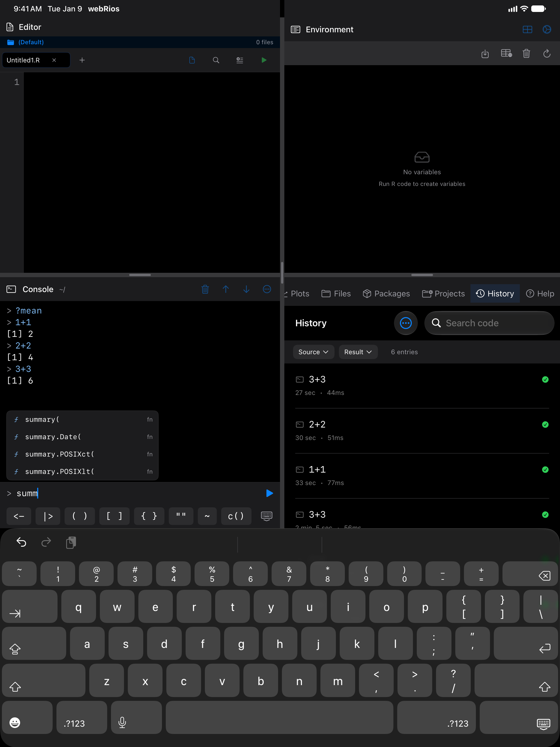The image size is (560, 747).
Task: Insert the c() shortcut
Action: pos(236,516)
